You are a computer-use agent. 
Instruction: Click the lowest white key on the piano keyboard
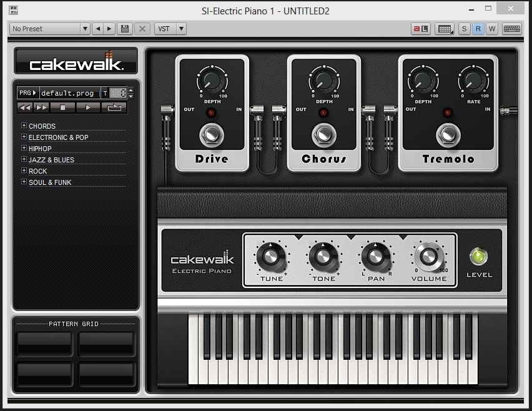pyautogui.click(x=193, y=350)
